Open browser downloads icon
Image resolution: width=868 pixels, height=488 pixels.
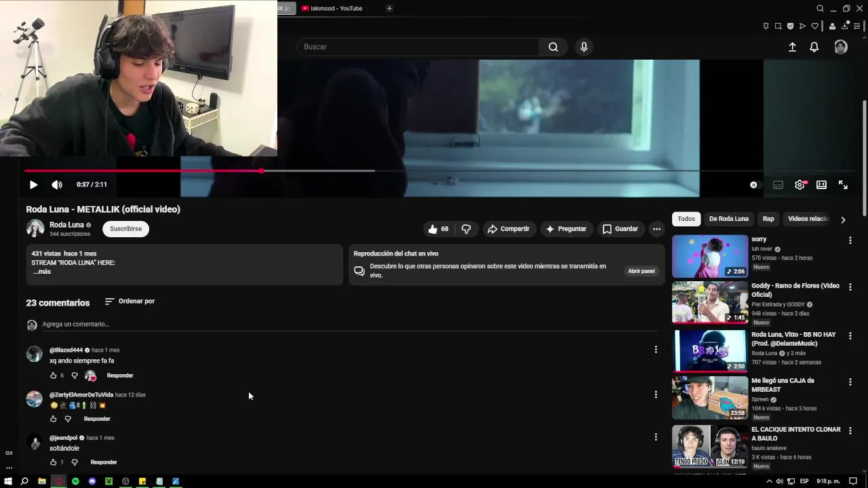tap(846, 26)
